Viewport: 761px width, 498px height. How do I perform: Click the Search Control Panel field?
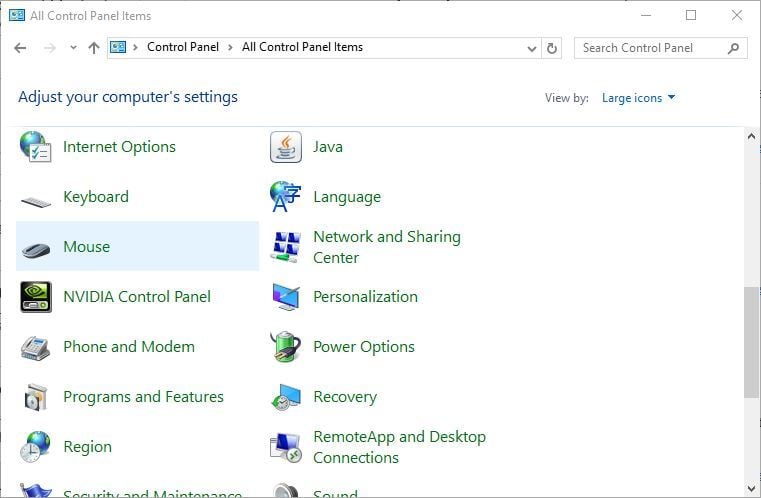661,48
